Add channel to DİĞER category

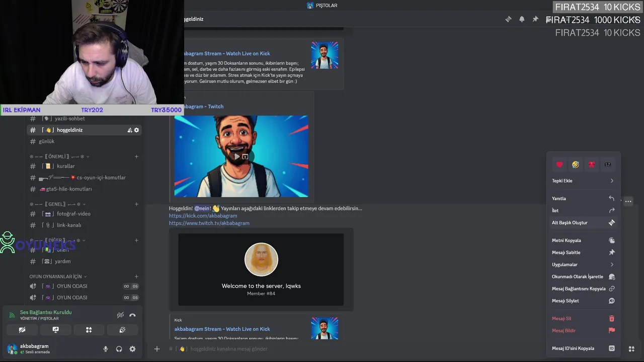(136, 240)
